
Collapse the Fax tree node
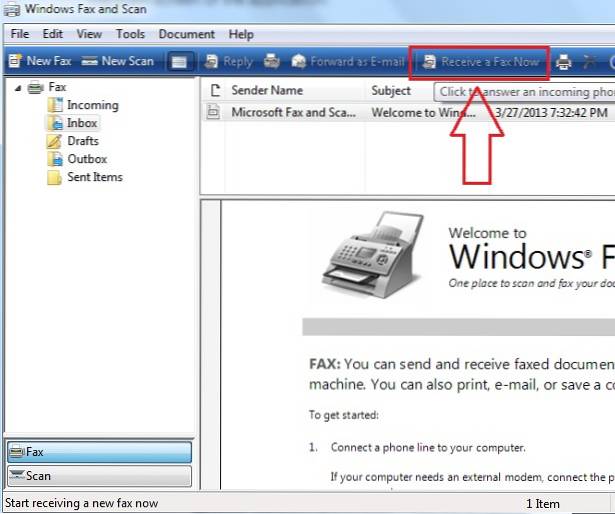18,88
